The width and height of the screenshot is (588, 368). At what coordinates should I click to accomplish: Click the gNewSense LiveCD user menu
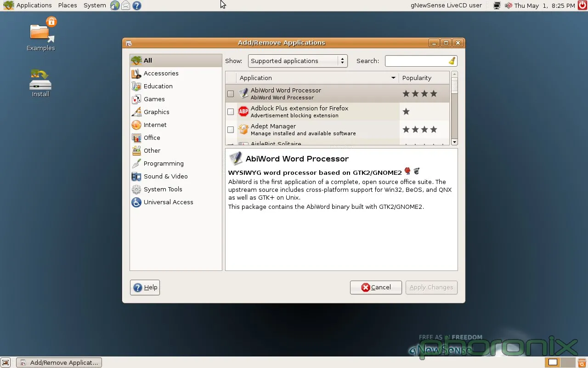click(446, 6)
